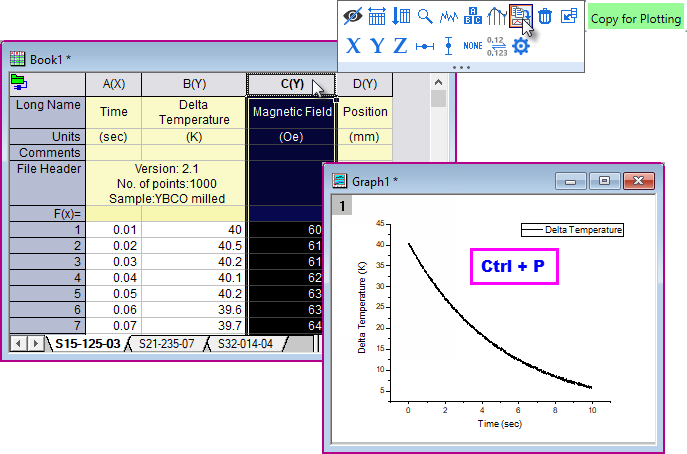This screenshot has height=454, width=687.
Task: Select column C(Y) header
Action: coord(291,84)
